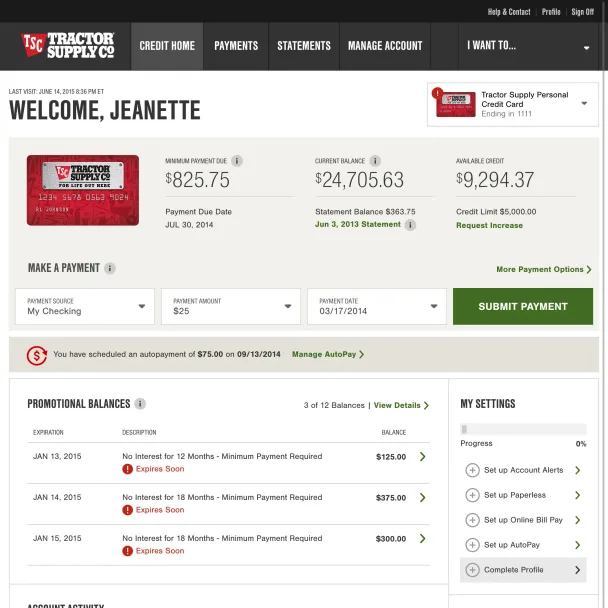
Task: Open Payment Source My Checking dropdown
Action: click(85, 306)
